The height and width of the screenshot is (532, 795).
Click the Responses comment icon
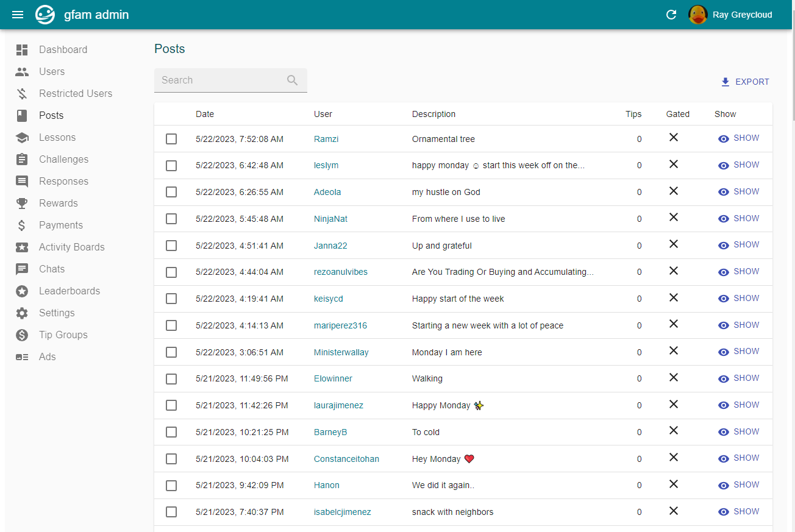click(22, 182)
